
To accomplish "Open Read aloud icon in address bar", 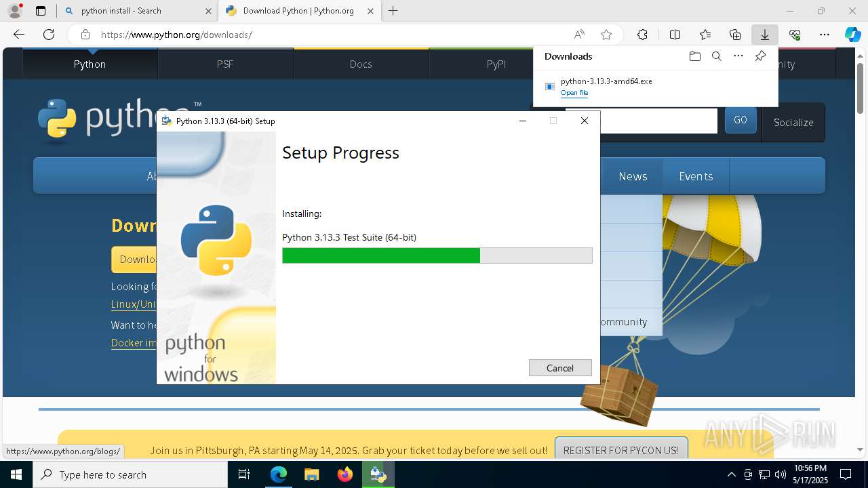I will tap(579, 35).
